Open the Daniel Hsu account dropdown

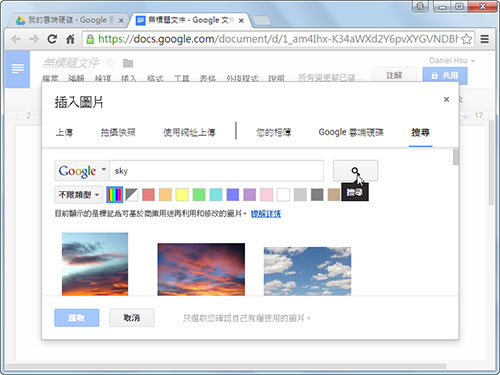point(452,61)
